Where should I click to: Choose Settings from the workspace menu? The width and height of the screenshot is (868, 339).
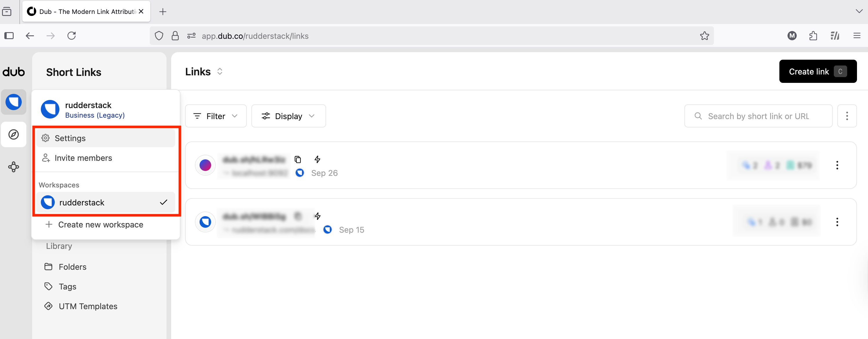[70, 138]
